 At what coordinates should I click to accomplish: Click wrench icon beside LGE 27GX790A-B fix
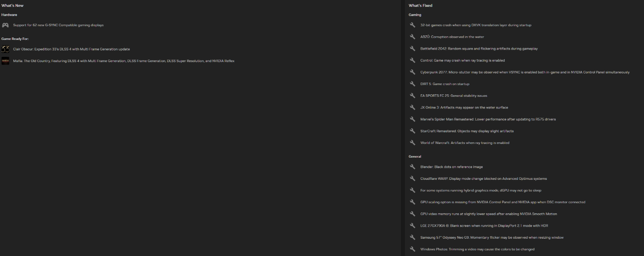413,226
